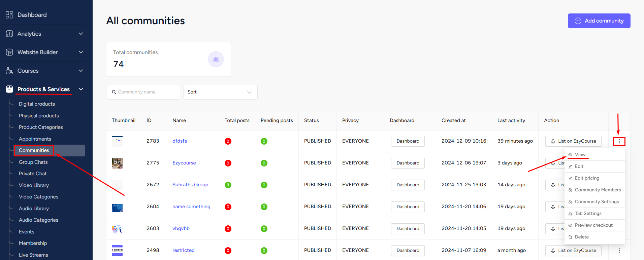Click the vbgvhb row thumbnail
This screenshot has height=260, width=644.
(117, 229)
